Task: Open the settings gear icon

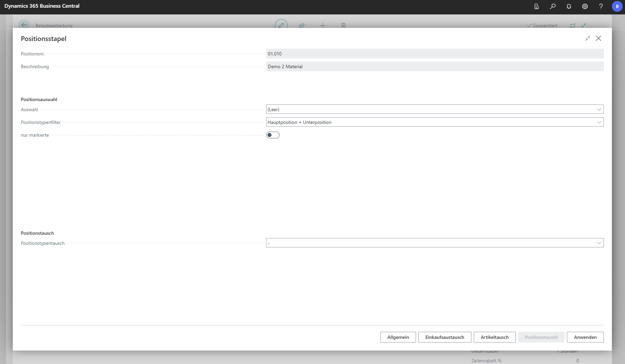Action: 585,6
